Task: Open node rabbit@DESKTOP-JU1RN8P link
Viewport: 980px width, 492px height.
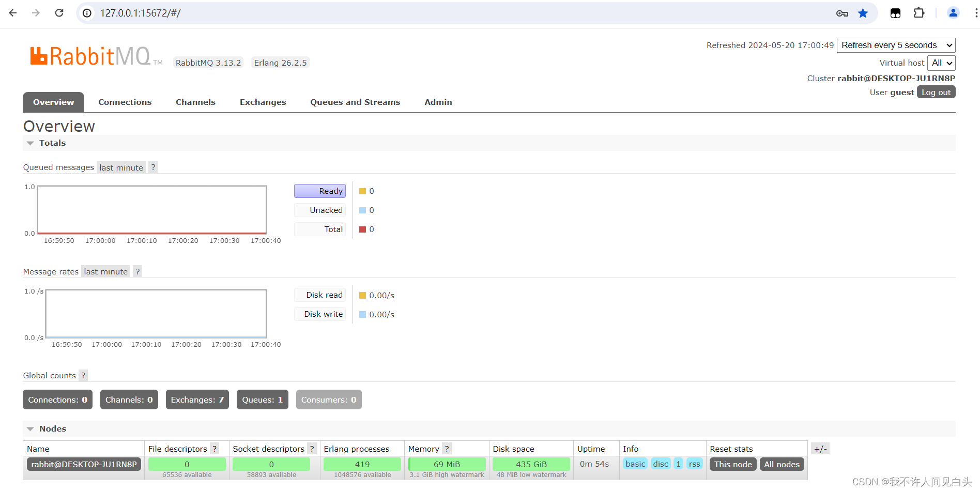Action: click(x=84, y=464)
